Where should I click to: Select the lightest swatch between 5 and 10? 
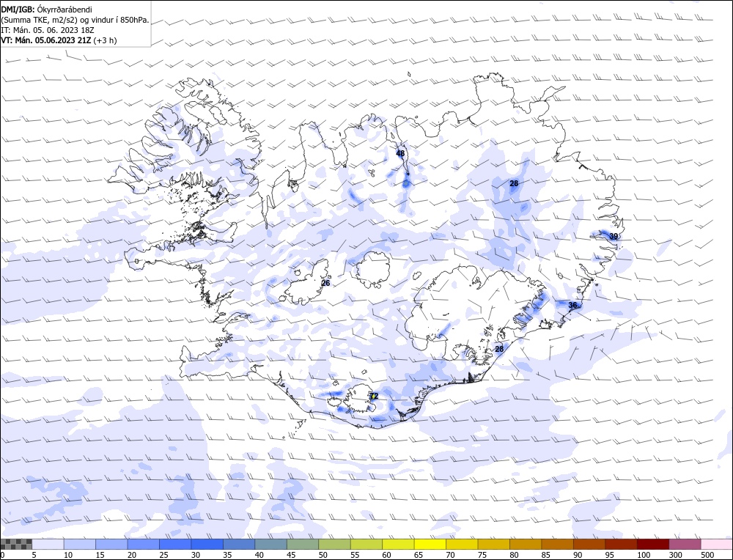[x=48, y=544]
